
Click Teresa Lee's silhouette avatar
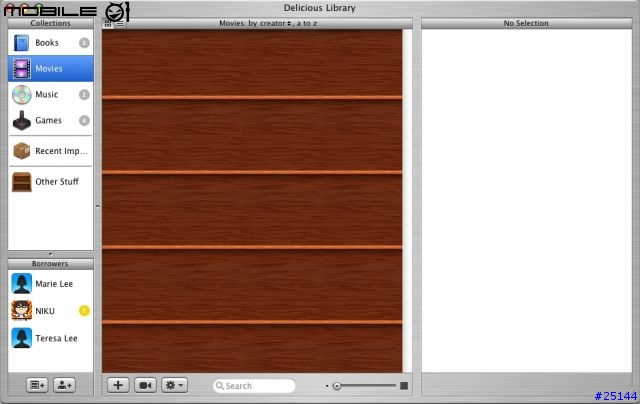(22, 338)
